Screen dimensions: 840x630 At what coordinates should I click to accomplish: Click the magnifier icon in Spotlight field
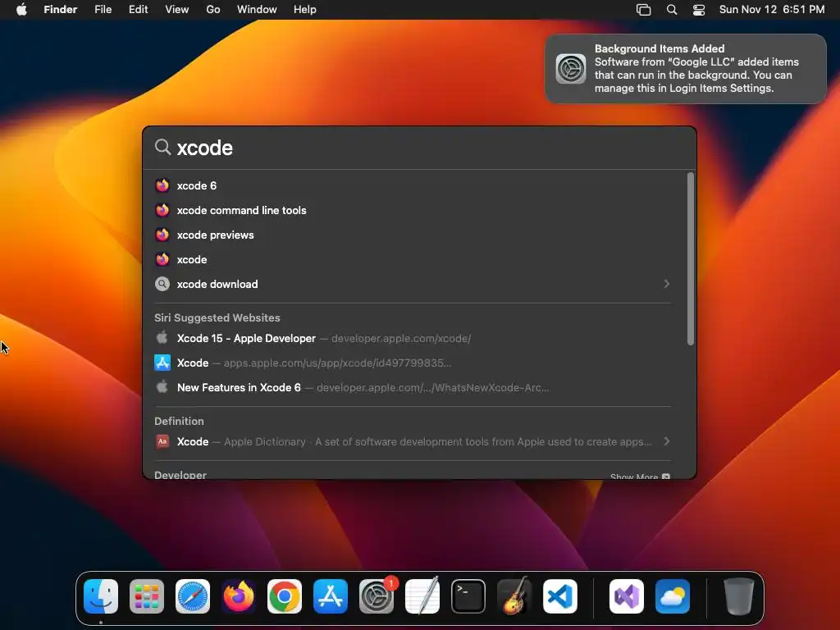click(162, 147)
